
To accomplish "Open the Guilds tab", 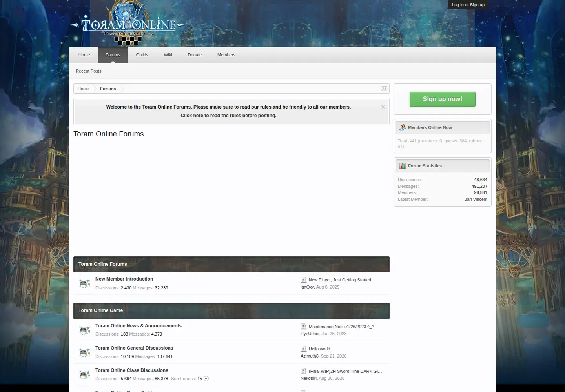I will (x=142, y=55).
